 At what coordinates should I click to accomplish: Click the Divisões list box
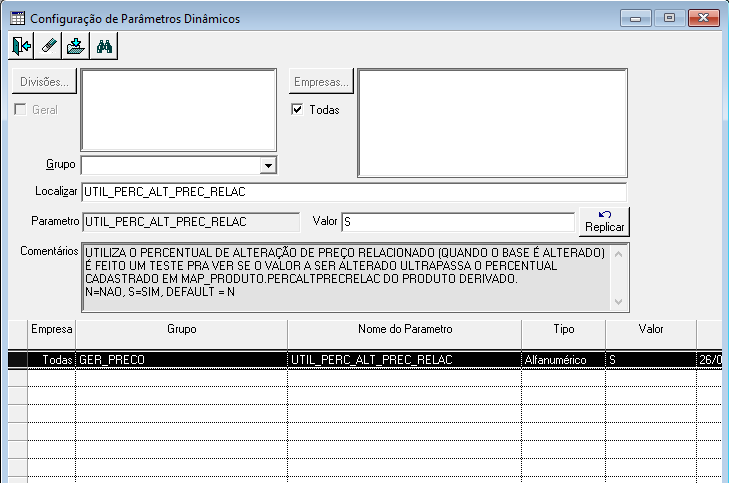[x=179, y=110]
